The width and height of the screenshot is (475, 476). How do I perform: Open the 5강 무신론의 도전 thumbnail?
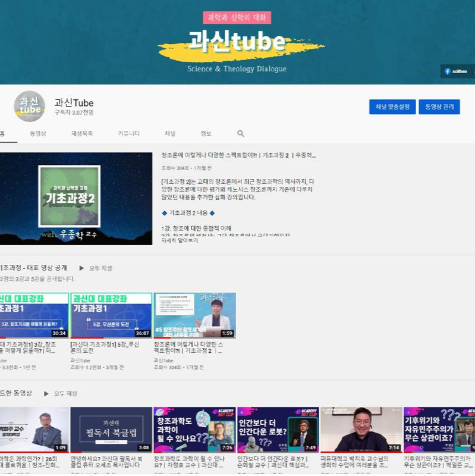point(111,315)
